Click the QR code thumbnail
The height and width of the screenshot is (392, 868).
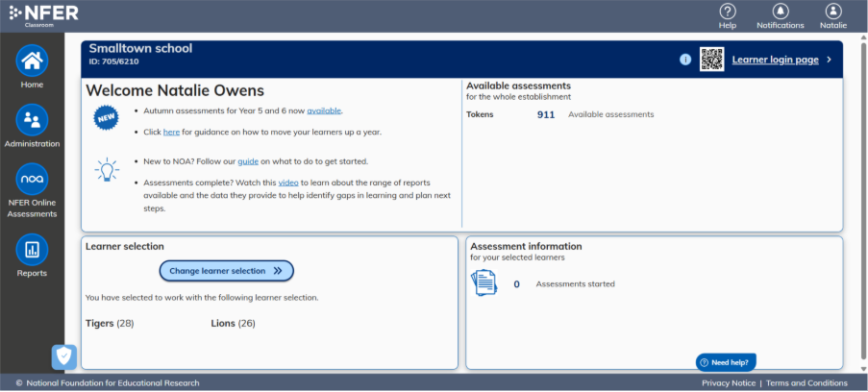[711, 60]
